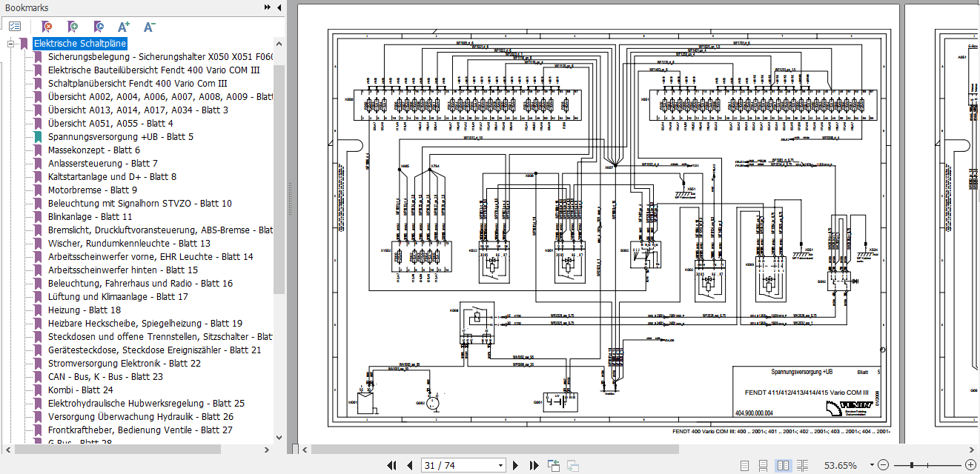
Task: Open bookmark Anlassersteuerung - Blatt 7
Action: pyautogui.click(x=102, y=164)
